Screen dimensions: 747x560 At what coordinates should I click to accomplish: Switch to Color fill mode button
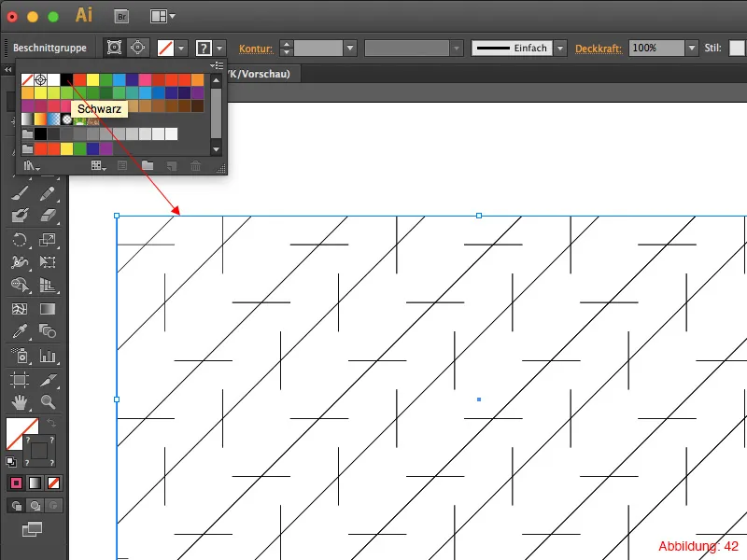tap(16, 483)
